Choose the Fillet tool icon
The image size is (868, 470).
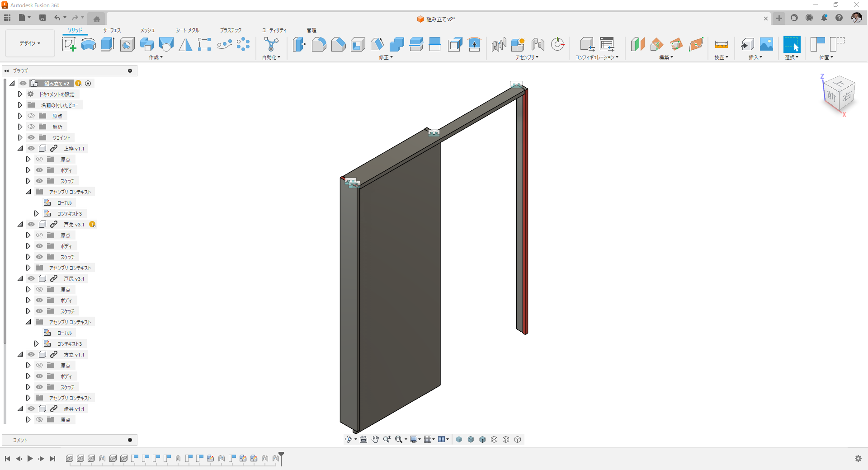pos(319,44)
